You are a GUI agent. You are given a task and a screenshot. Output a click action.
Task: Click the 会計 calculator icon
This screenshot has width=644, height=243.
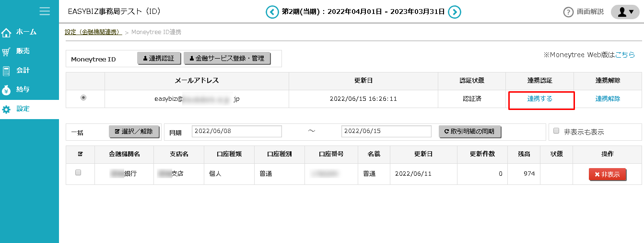pyautogui.click(x=7, y=71)
